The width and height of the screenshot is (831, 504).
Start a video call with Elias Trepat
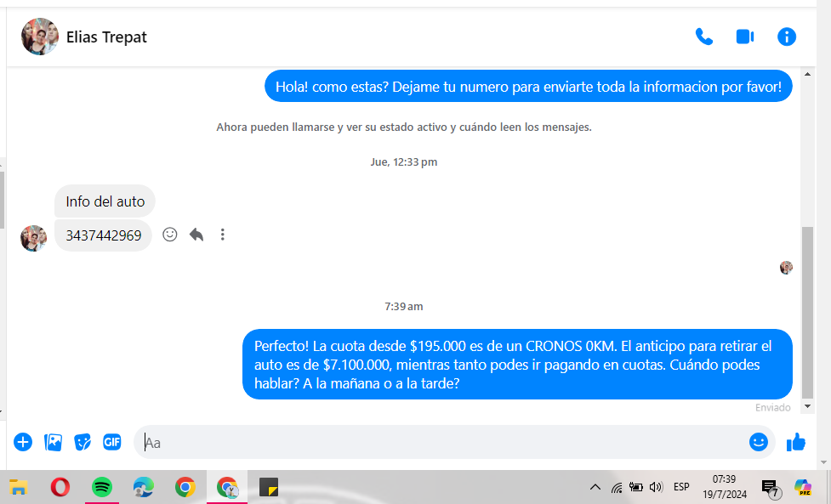[x=745, y=37]
